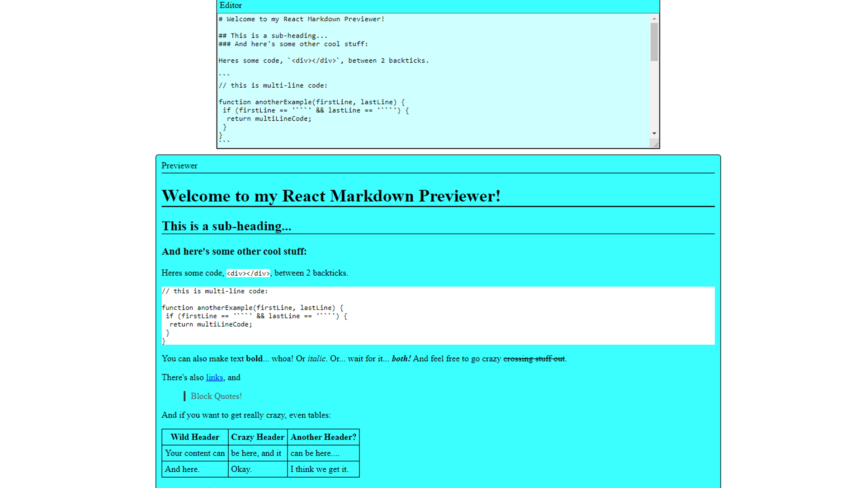This screenshot has height=488, width=868.
Task: Click the inline <div></div> code snippet
Action: 248,273
